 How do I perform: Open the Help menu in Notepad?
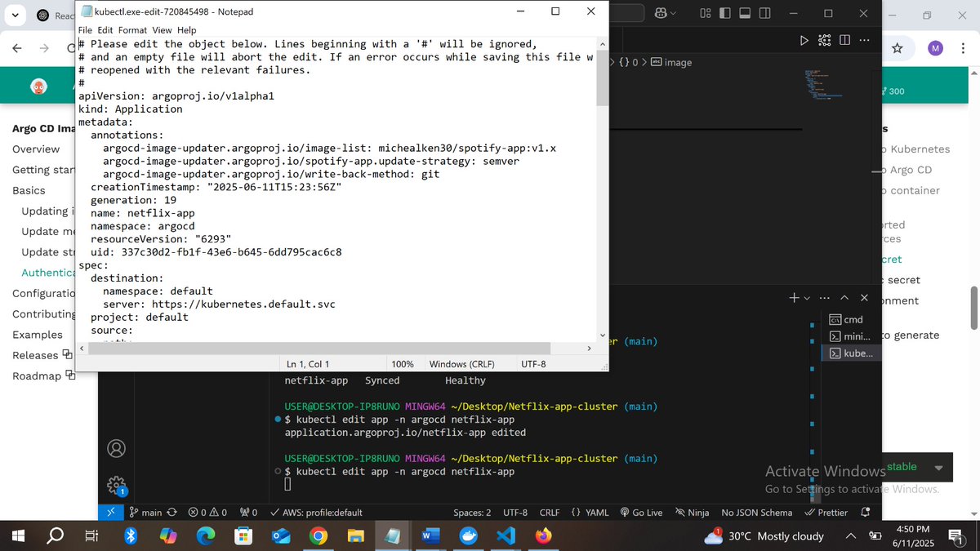186,30
